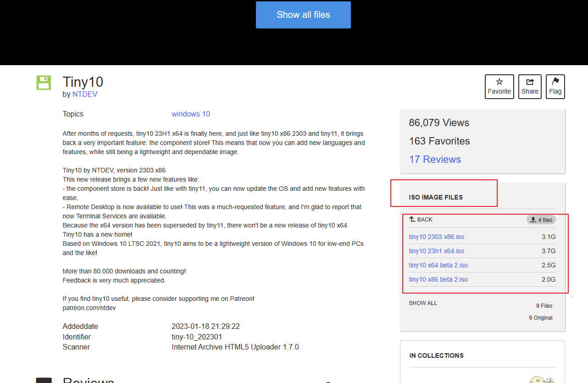588x383 pixels.
Task: Download all with the 4 files button
Action: [541, 220]
